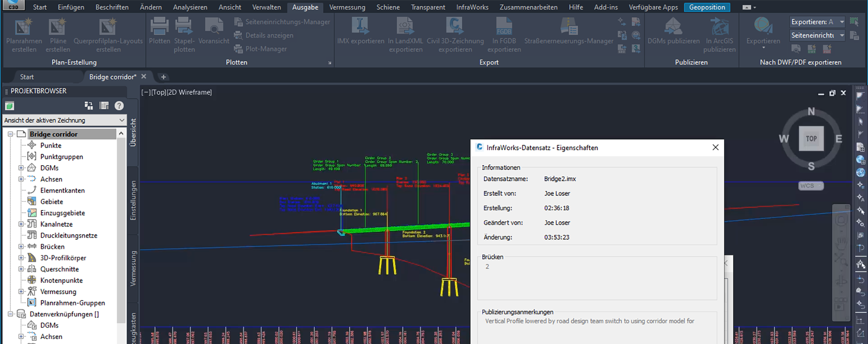This screenshot has height=344, width=868.
Task: Expand the Brücken tree node
Action: point(21,247)
